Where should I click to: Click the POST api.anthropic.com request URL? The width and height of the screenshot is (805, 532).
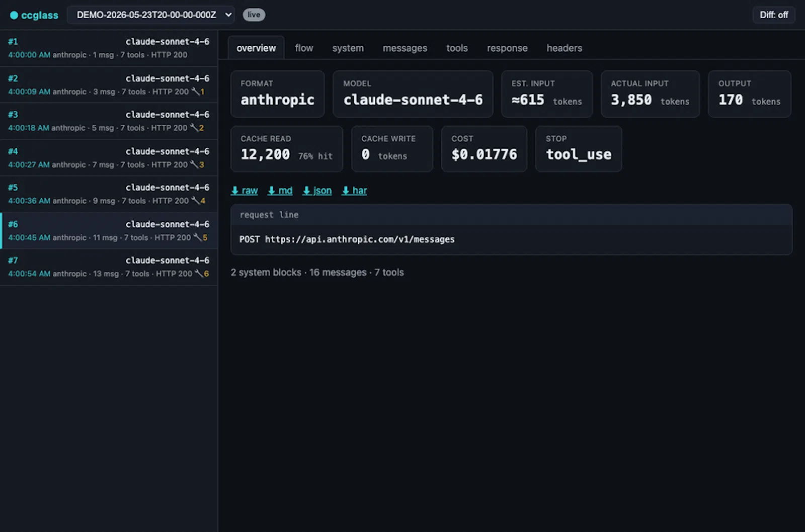point(347,239)
